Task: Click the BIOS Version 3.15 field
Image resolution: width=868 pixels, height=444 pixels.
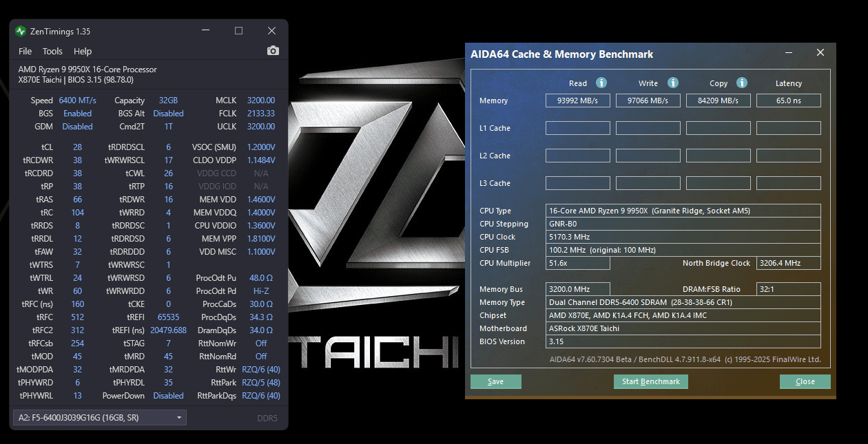Action: [x=683, y=341]
